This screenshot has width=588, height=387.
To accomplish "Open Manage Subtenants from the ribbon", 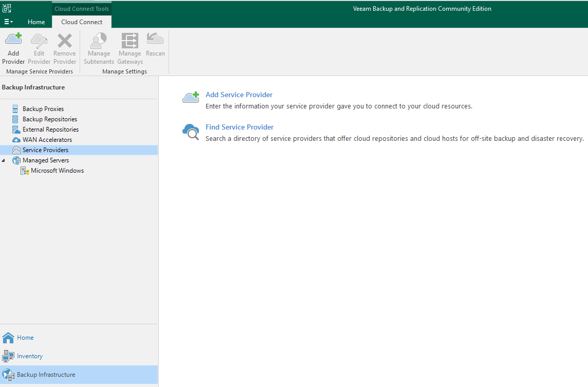I will 99,49.
